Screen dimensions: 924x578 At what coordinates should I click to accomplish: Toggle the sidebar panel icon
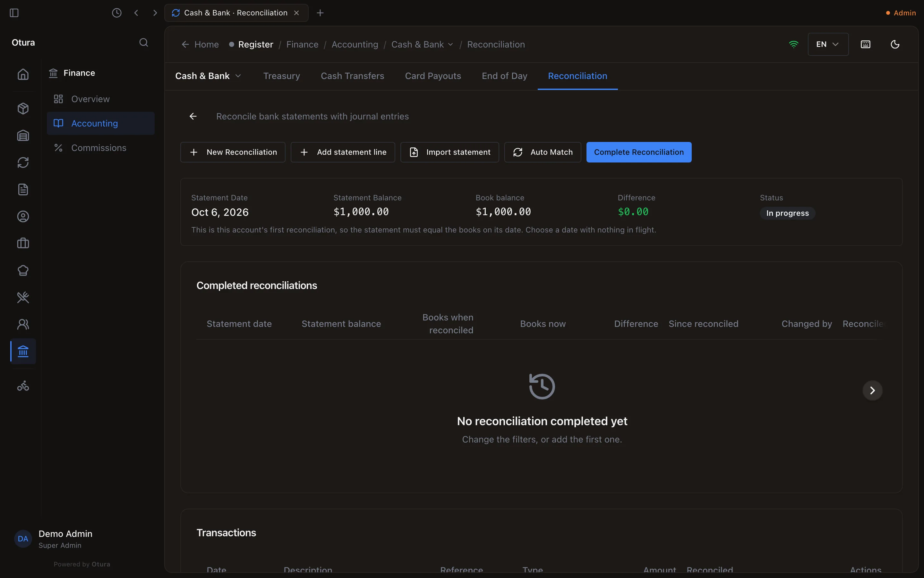(14, 13)
